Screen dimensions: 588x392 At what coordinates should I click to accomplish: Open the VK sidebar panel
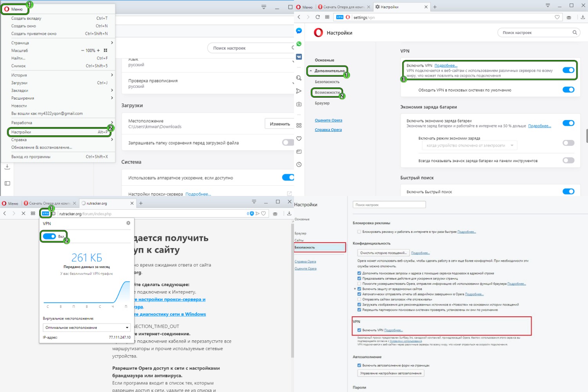(299, 57)
